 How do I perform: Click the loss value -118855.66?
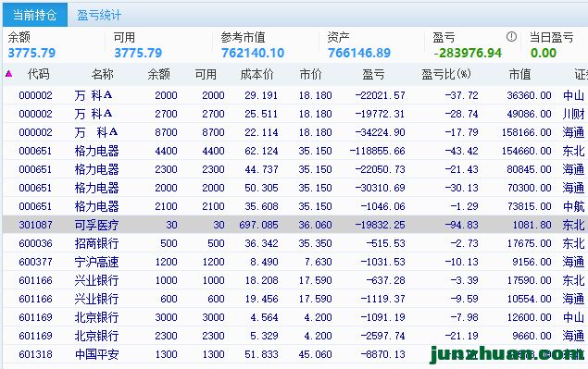click(x=377, y=151)
